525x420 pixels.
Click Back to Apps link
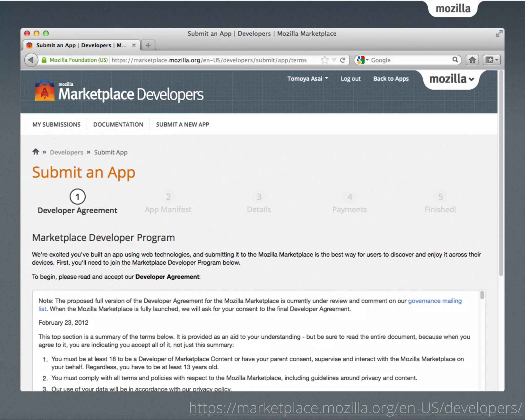[x=391, y=79]
